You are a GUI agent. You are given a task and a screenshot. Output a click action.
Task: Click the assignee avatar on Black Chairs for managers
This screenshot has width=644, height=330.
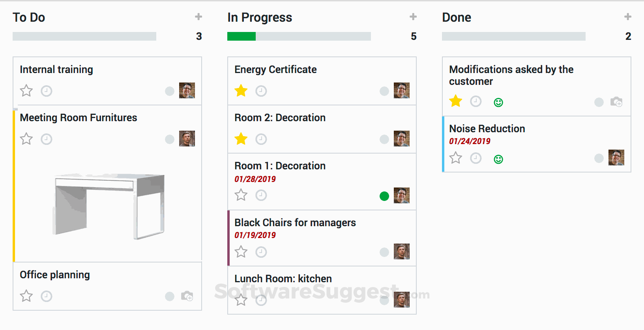401,251
